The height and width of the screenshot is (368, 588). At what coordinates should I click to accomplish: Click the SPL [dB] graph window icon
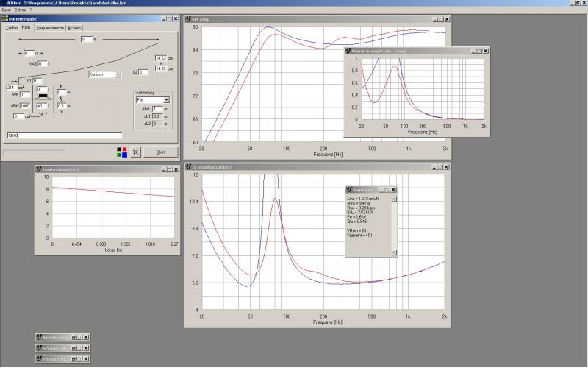(x=188, y=18)
